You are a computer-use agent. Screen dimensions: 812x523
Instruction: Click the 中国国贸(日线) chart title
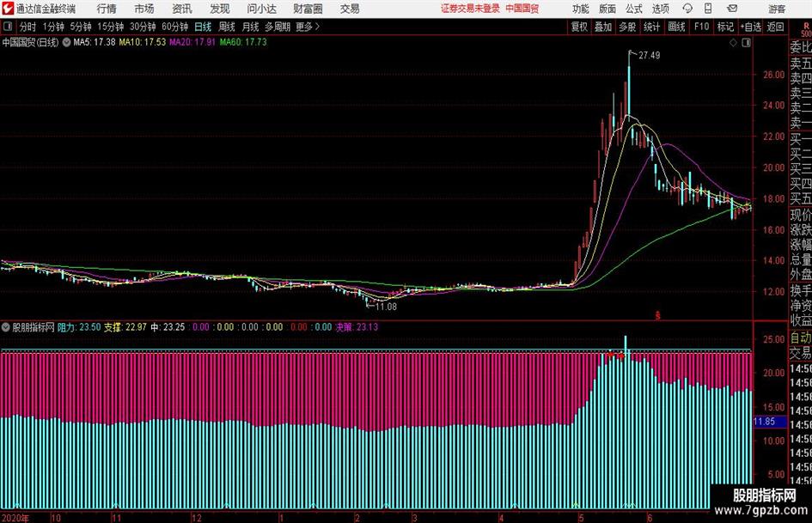31,42
